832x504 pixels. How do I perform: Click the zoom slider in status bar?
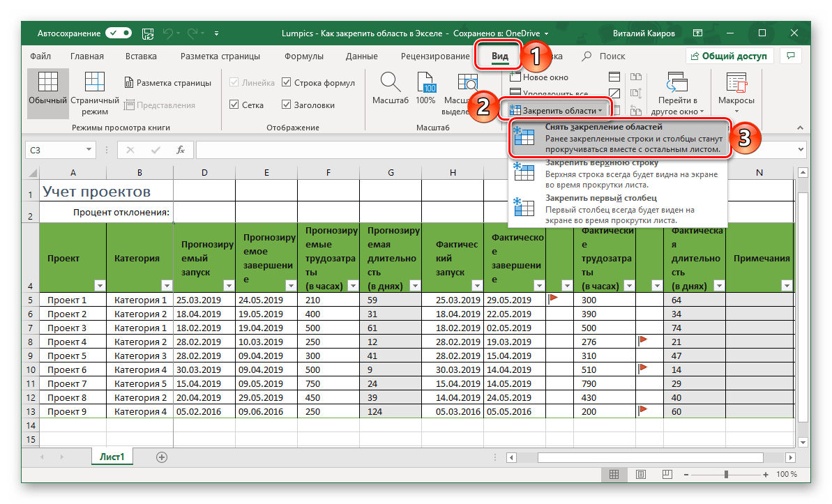[x=726, y=475]
